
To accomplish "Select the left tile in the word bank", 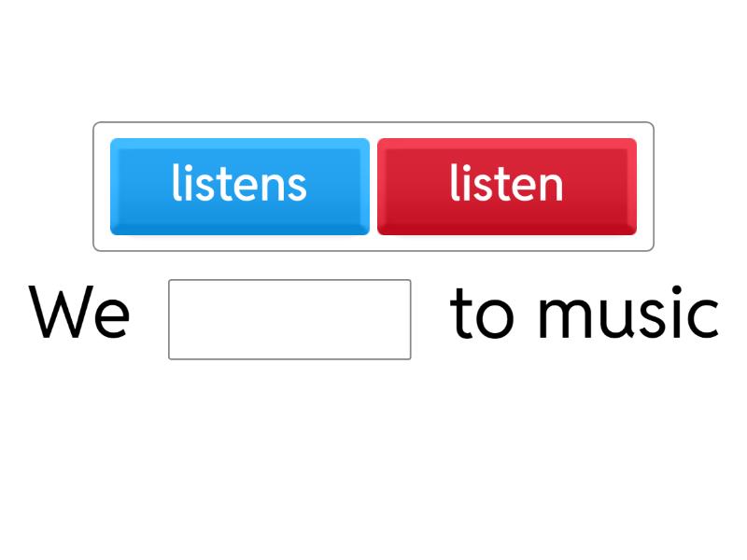I will 240,186.
